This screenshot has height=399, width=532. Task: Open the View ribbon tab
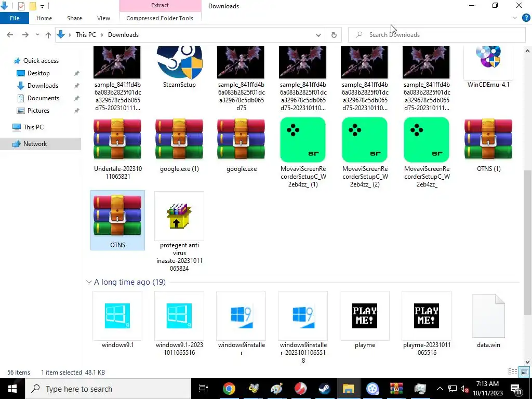click(x=103, y=18)
